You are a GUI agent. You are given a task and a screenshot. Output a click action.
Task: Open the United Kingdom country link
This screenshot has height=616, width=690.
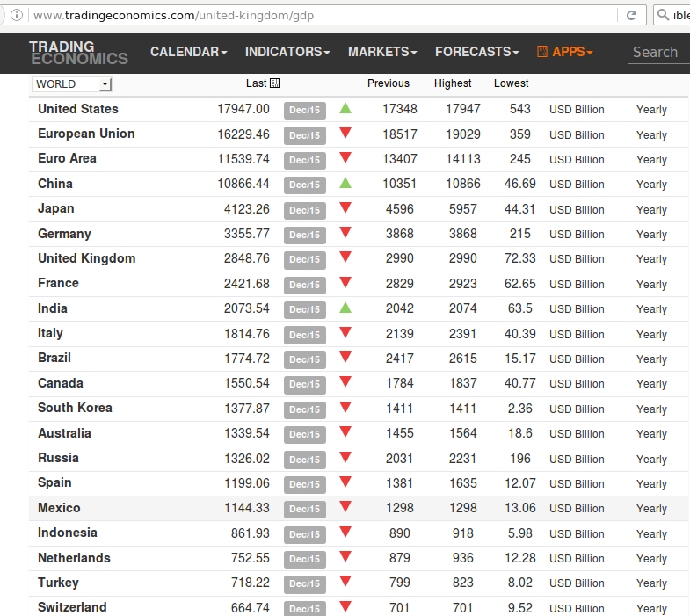[x=87, y=258]
